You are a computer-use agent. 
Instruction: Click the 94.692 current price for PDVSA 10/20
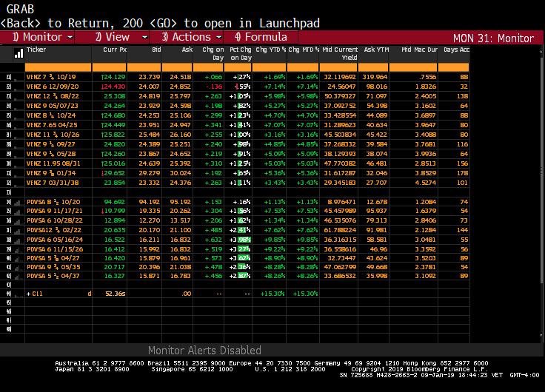[114, 202]
